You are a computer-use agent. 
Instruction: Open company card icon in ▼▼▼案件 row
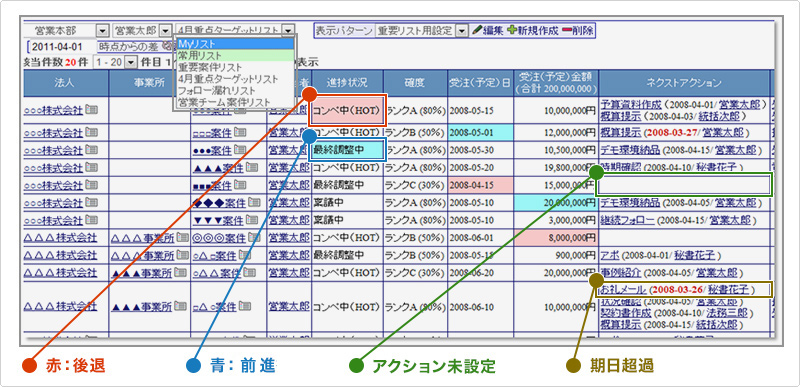91,220
